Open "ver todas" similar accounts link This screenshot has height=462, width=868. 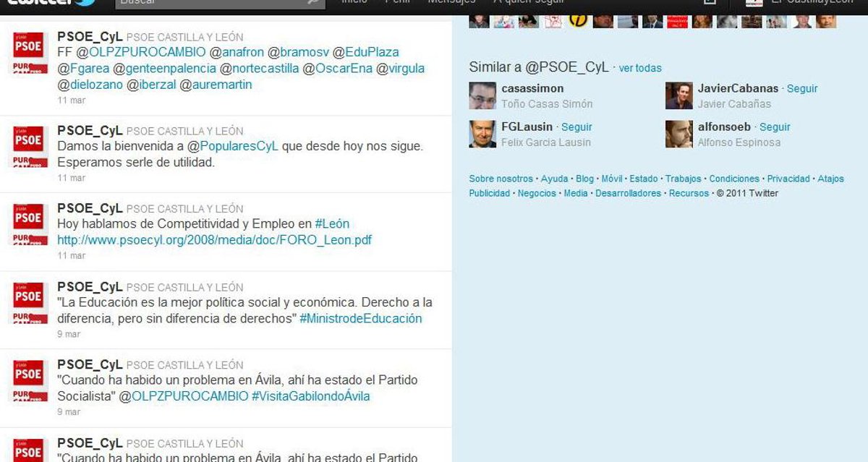coord(640,68)
